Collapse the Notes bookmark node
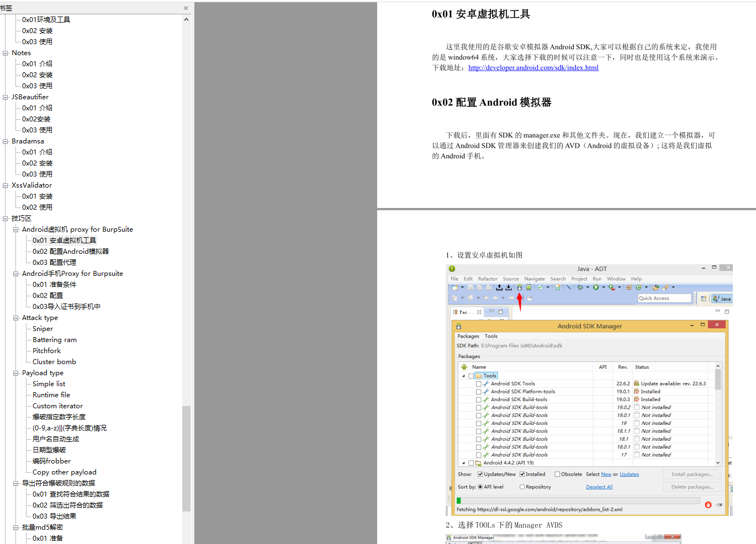Image resolution: width=756 pixels, height=544 pixels. point(6,53)
